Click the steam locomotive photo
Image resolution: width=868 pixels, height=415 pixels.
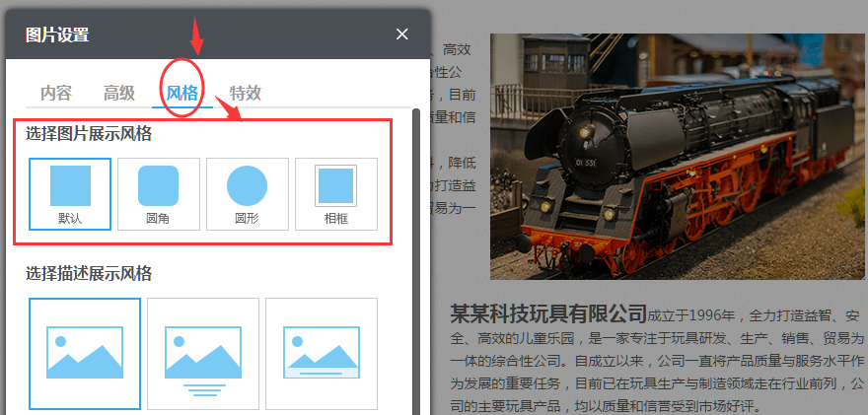tap(680, 156)
